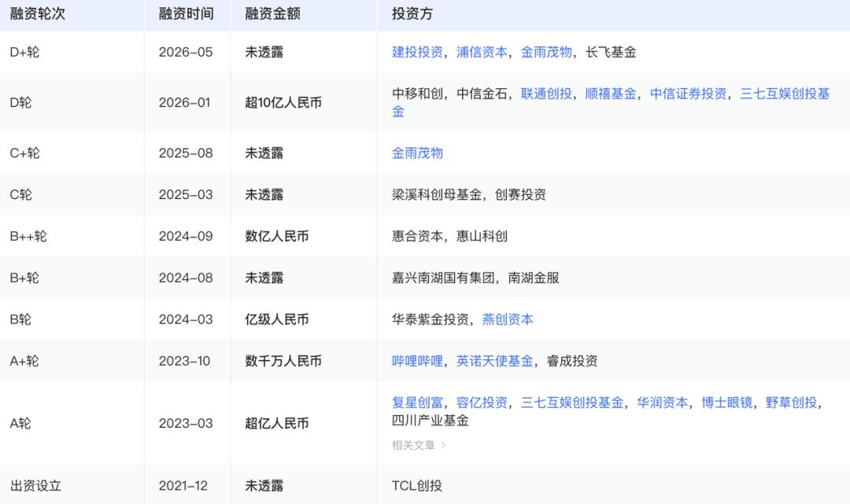
Task: Click the 嘉兴南湖国有集团 investor text
Action: (x=443, y=278)
